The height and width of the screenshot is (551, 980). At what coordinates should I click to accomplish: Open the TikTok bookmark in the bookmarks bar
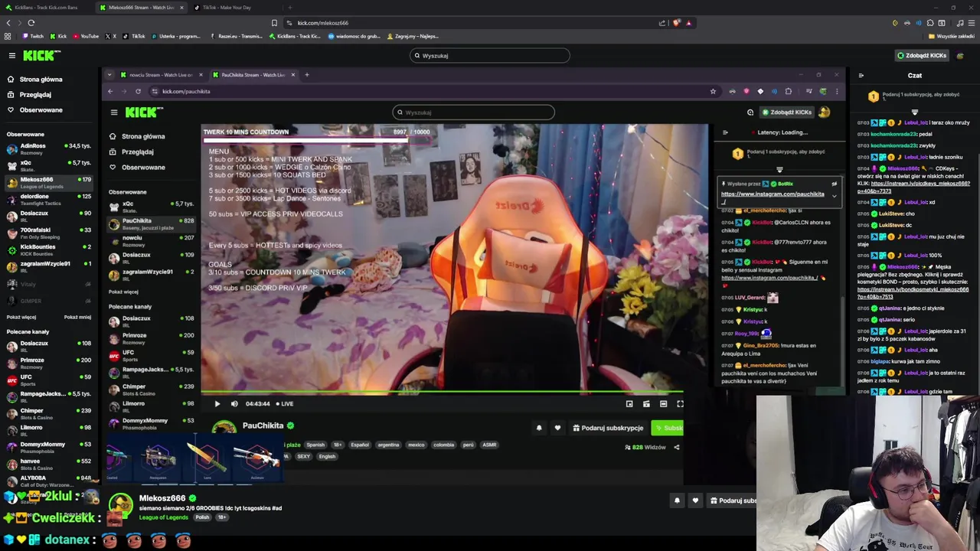coord(134,36)
